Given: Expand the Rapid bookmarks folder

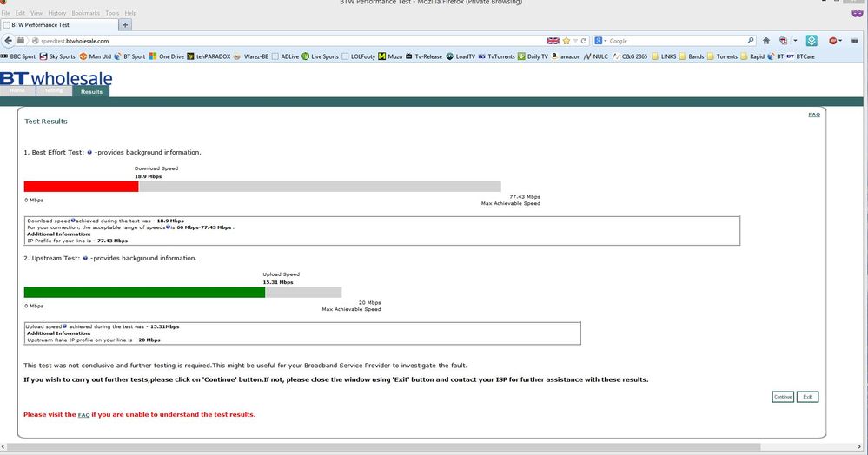Looking at the screenshot, I should click(752, 56).
